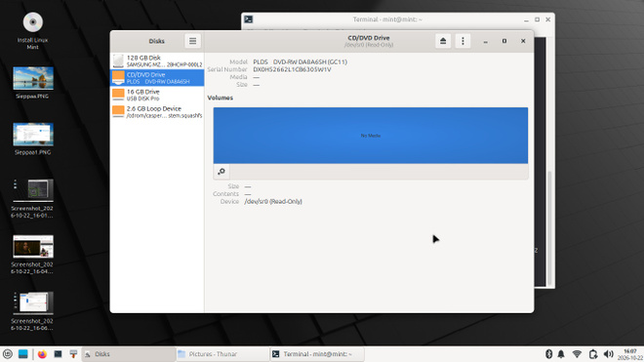Viewport: 644px width, 362px height.
Task: Launch Firefox from the taskbar
Action: pyautogui.click(x=42, y=354)
